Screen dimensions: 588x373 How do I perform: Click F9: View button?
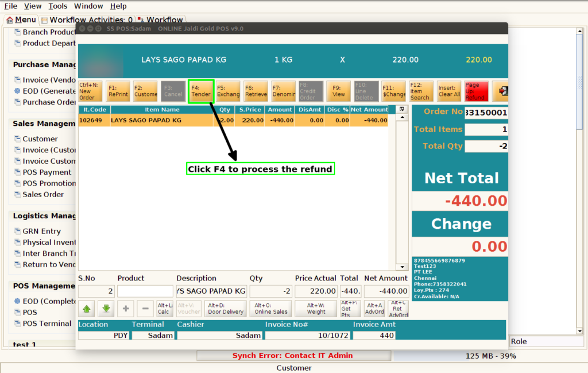[x=339, y=91]
